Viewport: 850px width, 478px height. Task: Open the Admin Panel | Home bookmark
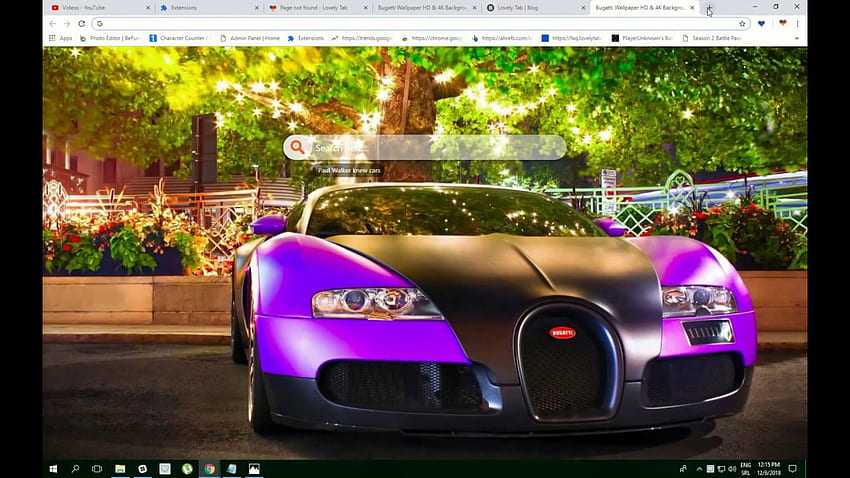tap(250, 38)
